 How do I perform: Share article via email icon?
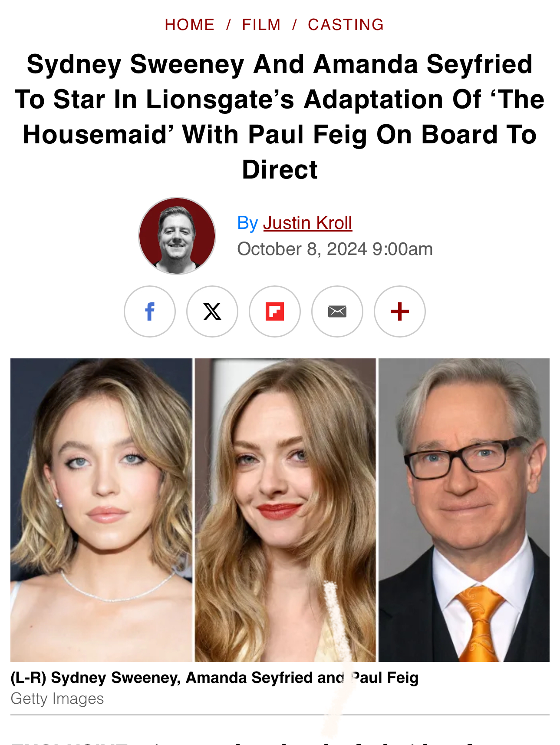pyautogui.click(x=337, y=311)
